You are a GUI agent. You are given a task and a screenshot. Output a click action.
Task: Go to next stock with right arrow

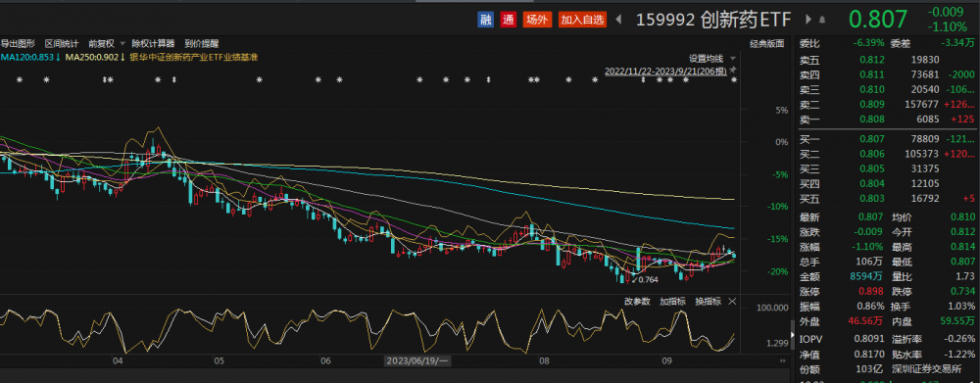point(808,20)
